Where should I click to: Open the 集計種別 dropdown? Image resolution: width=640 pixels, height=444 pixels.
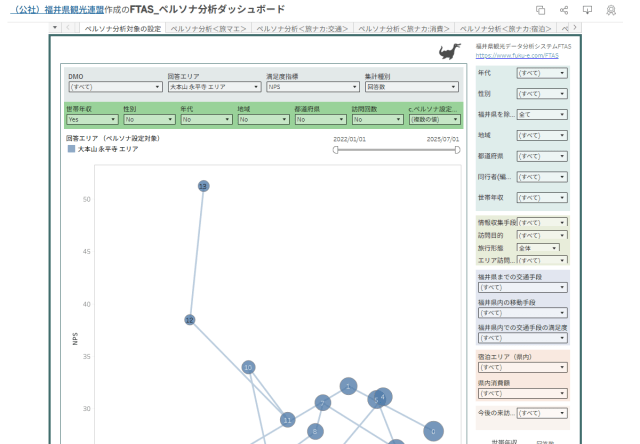tap(411, 87)
